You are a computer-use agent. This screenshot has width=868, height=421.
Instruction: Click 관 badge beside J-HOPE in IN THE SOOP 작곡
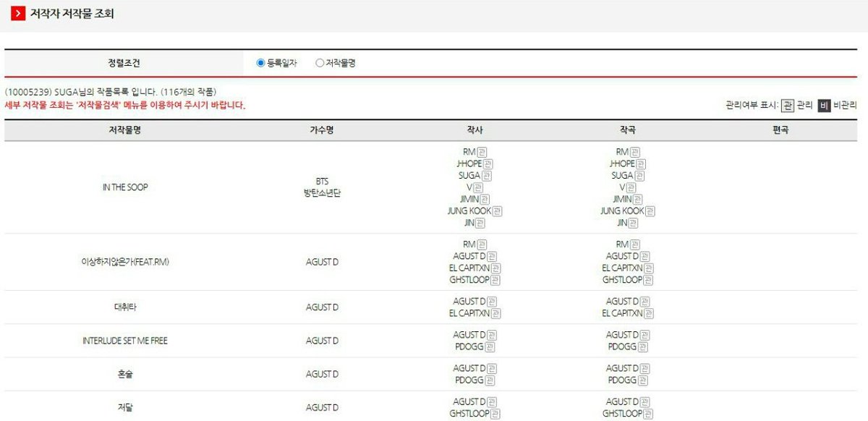click(x=641, y=164)
